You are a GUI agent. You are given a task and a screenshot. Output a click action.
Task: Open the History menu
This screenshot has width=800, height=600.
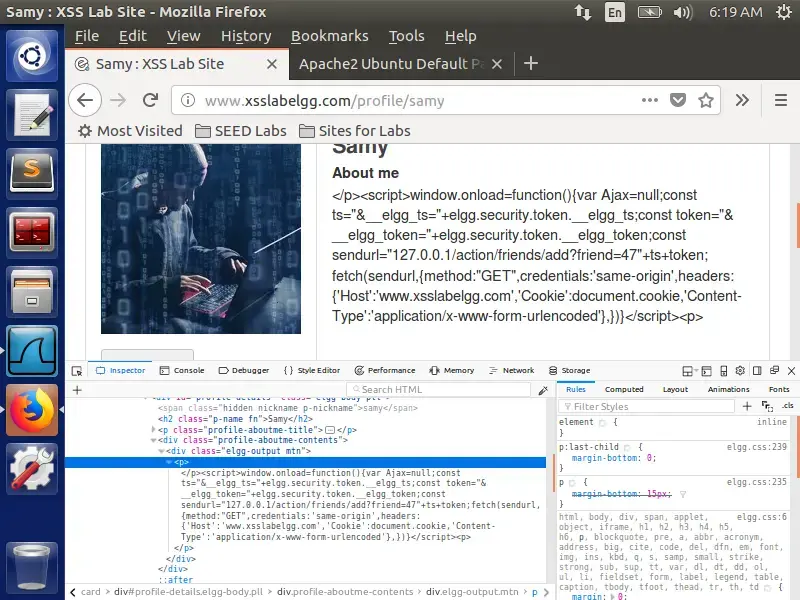pos(246,36)
